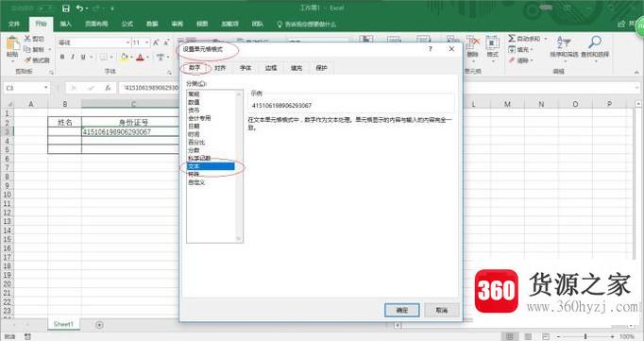
Task: Expand the AutoSum dropdown arrow
Action: coord(546,38)
